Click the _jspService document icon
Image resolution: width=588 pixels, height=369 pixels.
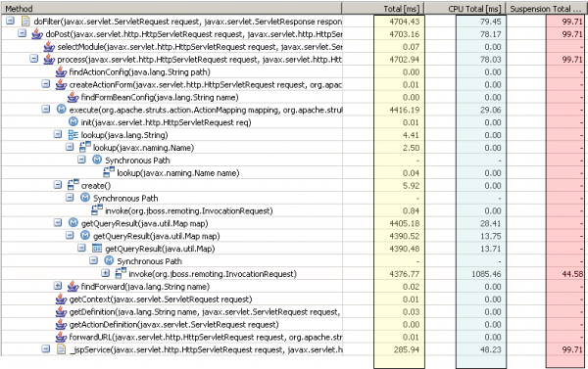(61, 349)
